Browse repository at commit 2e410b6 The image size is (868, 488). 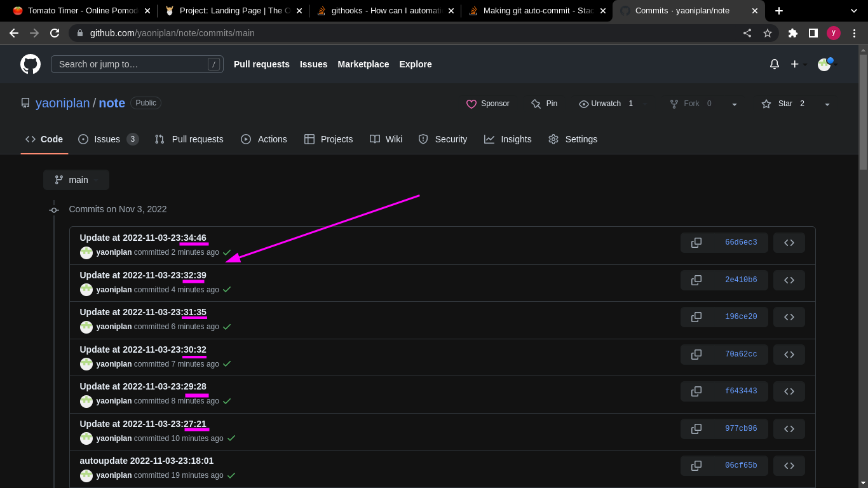pos(789,280)
